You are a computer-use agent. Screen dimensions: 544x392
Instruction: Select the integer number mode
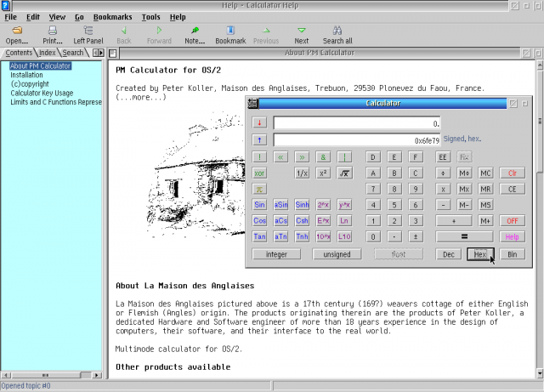click(x=276, y=254)
